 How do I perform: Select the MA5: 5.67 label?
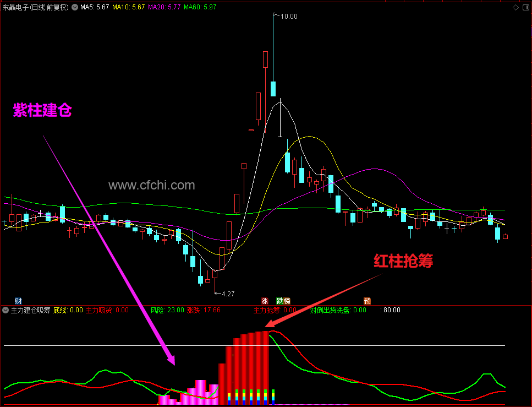(95, 7)
